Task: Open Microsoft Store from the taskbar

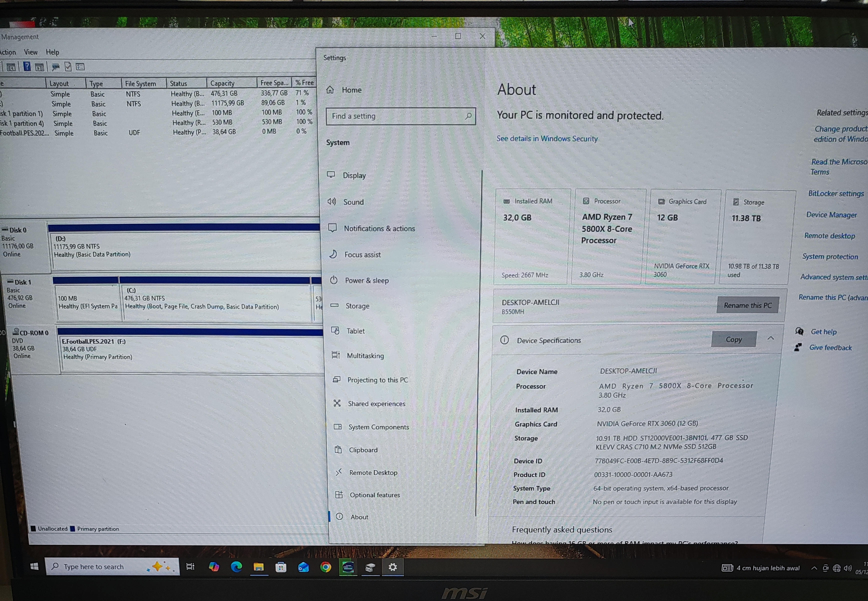Action: (x=281, y=567)
